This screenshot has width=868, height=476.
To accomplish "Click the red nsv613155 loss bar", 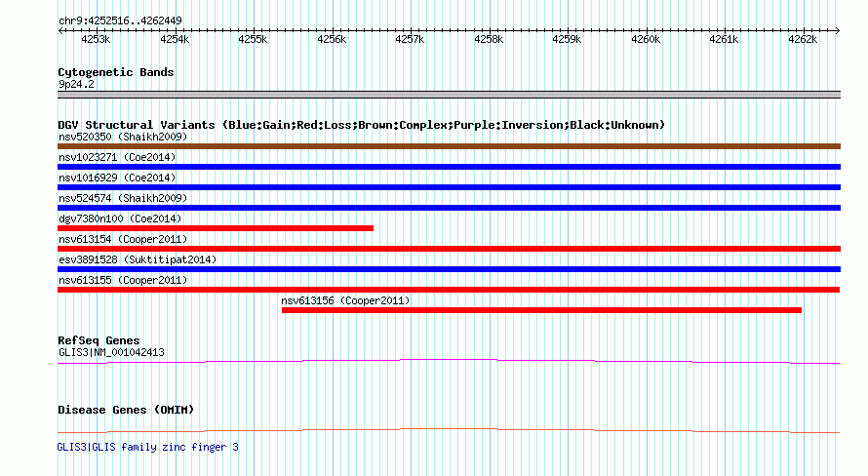I will point(449,290).
